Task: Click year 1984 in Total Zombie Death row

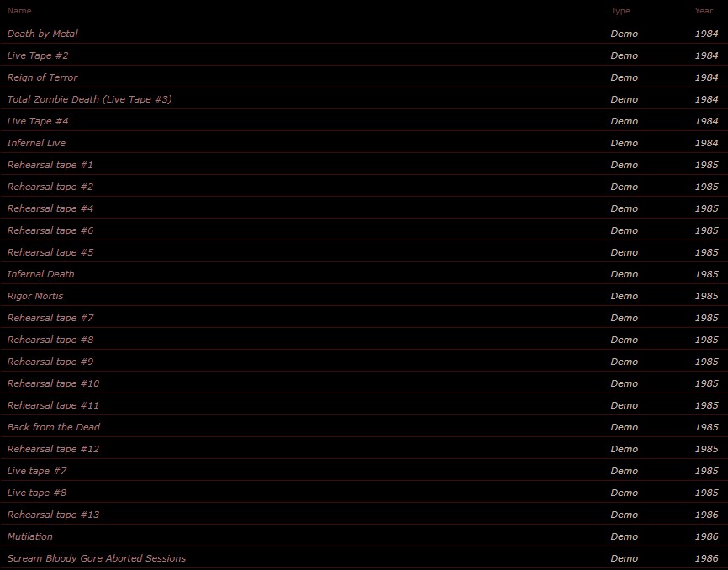Action: point(706,99)
